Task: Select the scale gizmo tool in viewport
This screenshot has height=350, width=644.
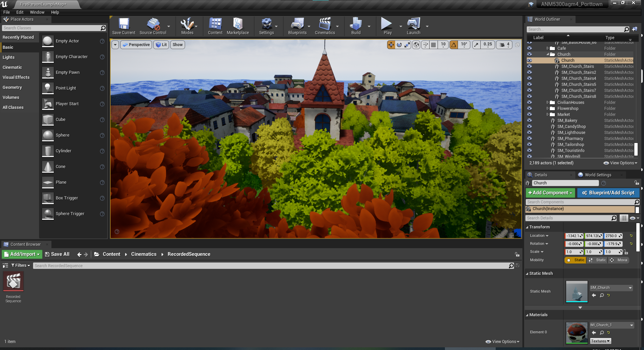Action: (x=407, y=45)
